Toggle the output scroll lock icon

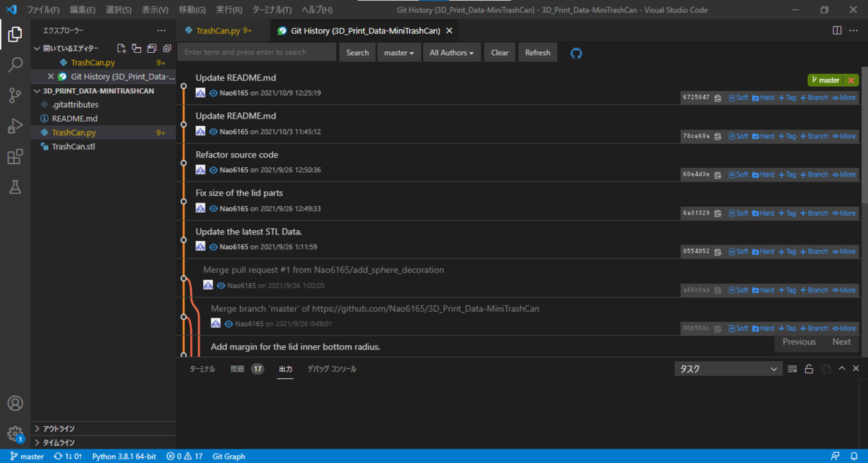pyautogui.click(x=809, y=369)
